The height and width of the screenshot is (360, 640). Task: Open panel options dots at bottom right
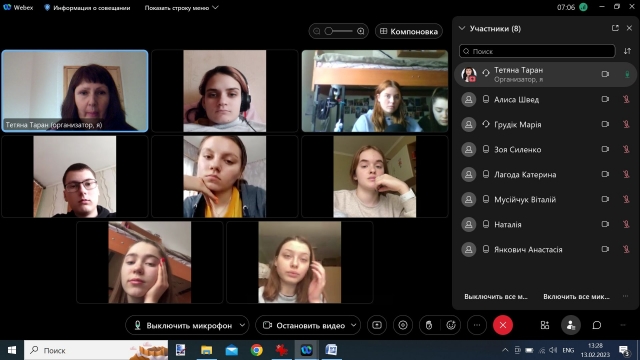[623, 325]
